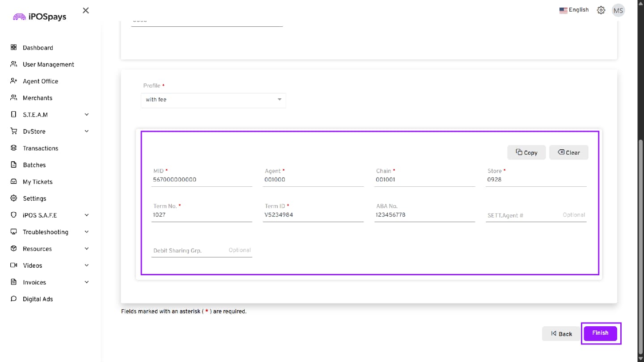Expand the Invoices submenu chevron
The height and width of the screenshot is (362, 644).
click(87, 282)
